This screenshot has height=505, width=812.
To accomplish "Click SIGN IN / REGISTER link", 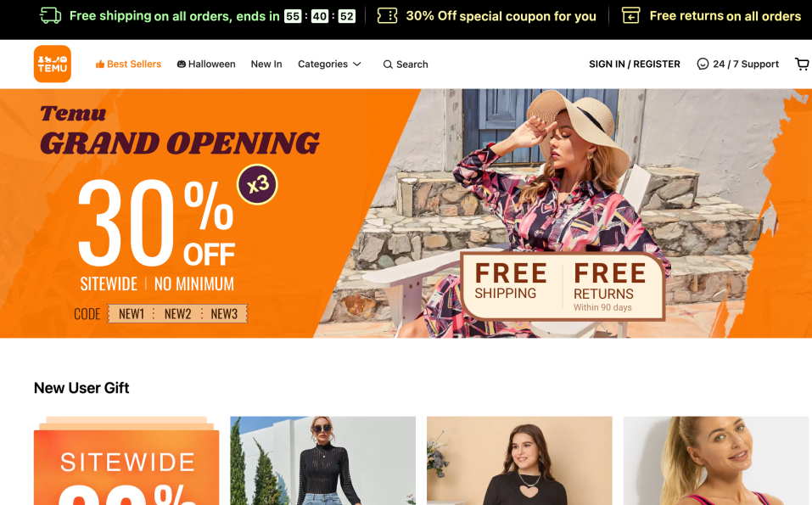I will pos(635,65).
